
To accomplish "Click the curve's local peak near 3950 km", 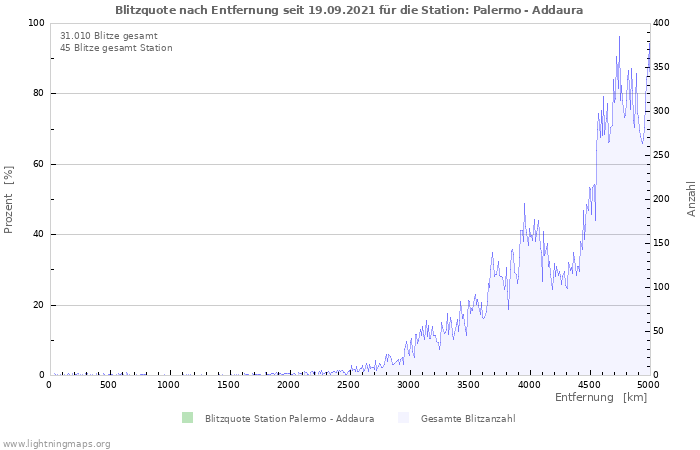I will point(524,204).
